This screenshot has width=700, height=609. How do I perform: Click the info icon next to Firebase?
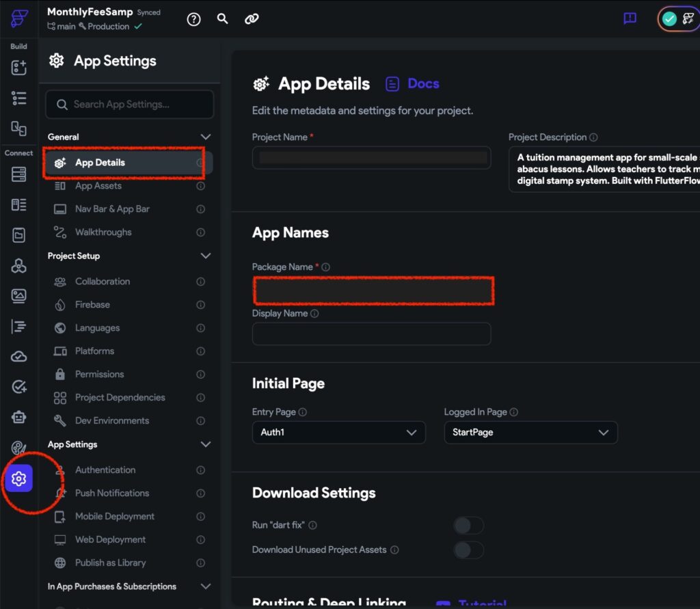click(x=201, y=305)
